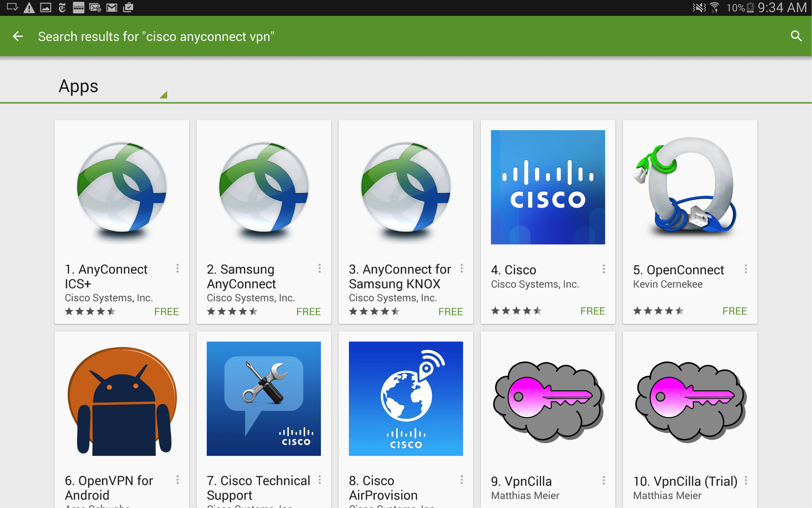Tap the warning alert status icon

point(29,7)
